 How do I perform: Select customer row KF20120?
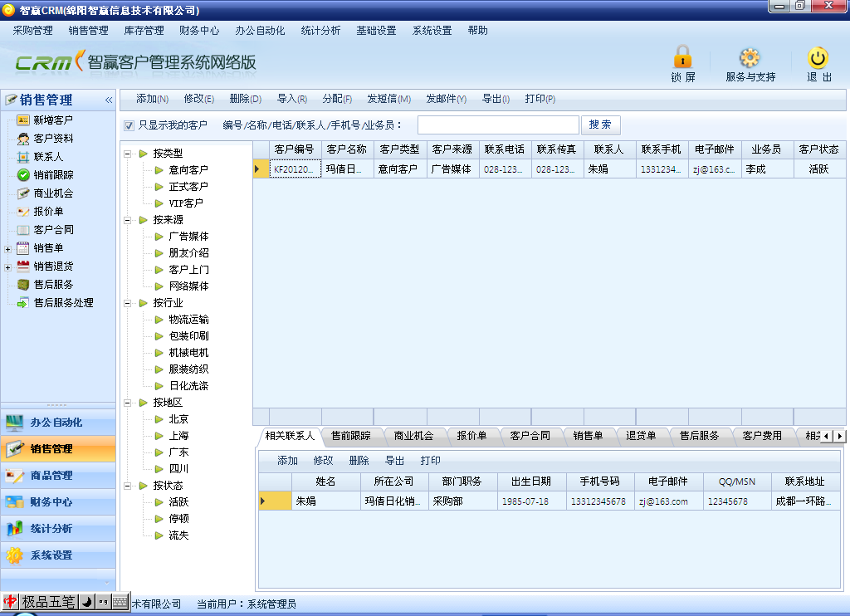pyautogui.click(x=550, y=169)
